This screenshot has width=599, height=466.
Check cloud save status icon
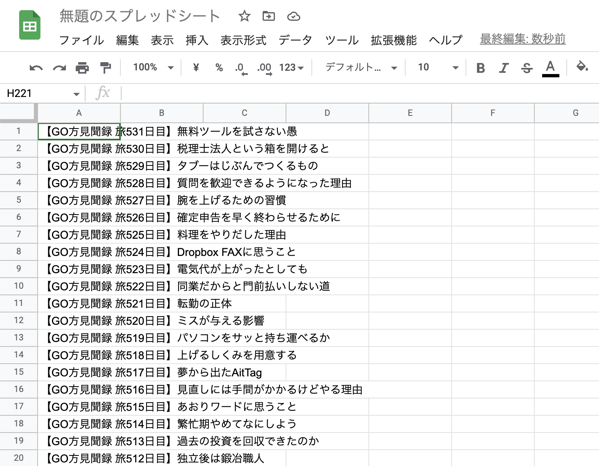click(293, 16)
